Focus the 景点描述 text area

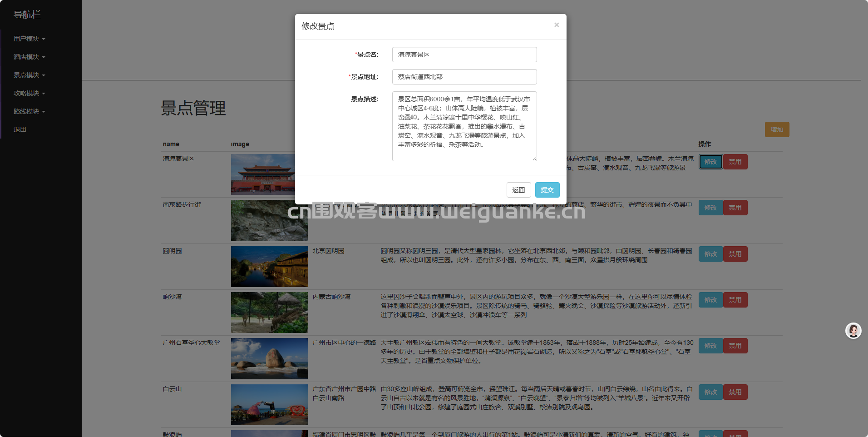point(464,126)
